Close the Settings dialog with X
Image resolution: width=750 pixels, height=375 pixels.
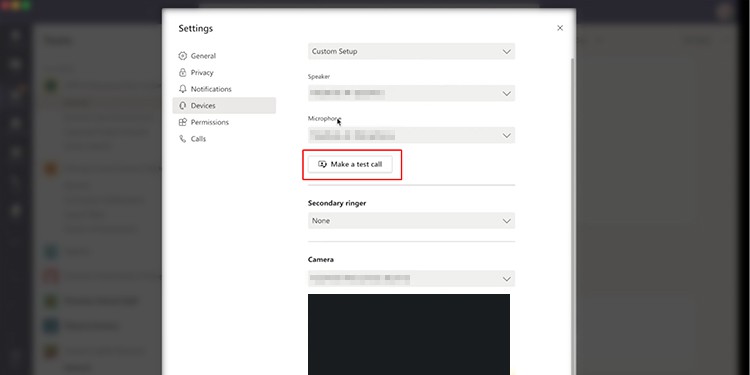click(x=560, y=28)
